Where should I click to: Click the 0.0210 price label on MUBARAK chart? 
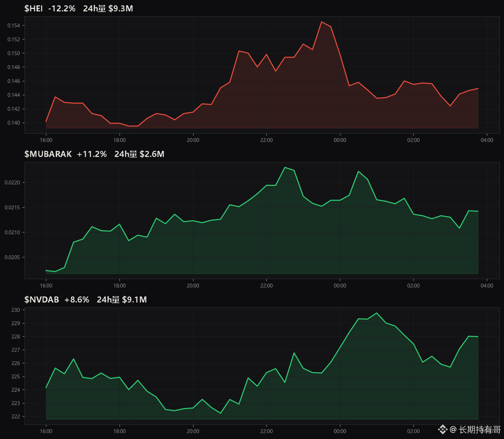point(12,232)
